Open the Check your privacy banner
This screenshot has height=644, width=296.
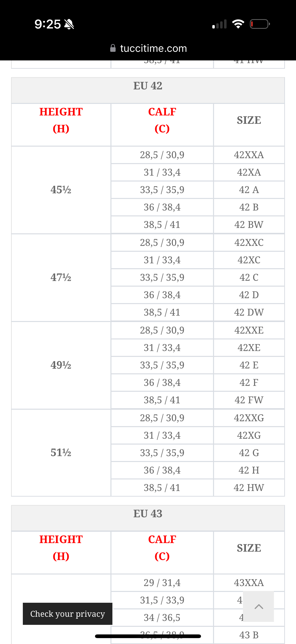(67, 614)
